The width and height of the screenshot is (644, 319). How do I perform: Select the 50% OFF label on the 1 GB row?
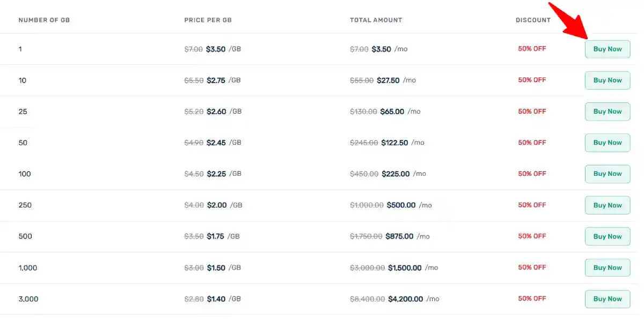[532, 49]
